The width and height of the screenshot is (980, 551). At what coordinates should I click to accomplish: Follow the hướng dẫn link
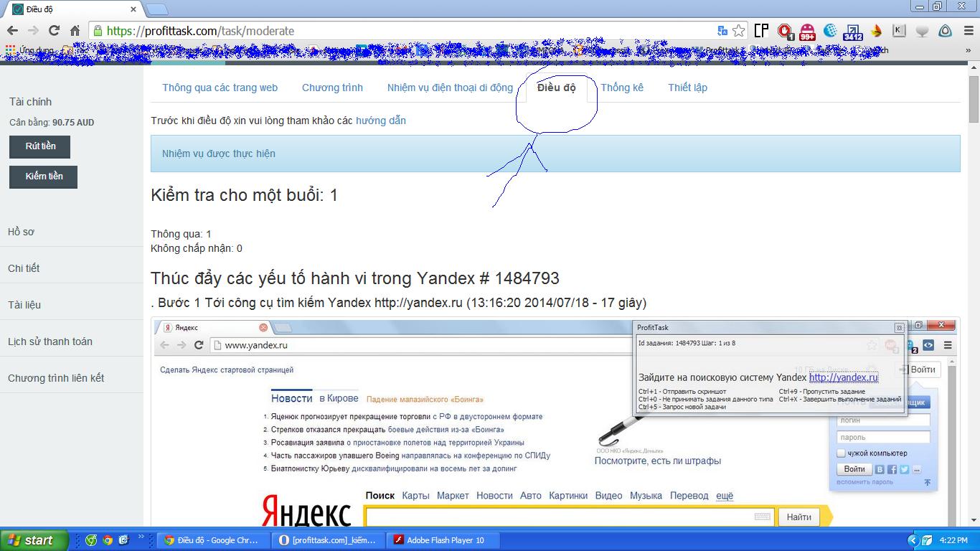pyautogui.click(x=381, y=121)
